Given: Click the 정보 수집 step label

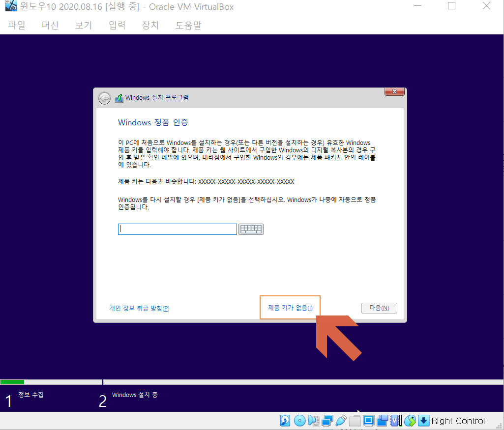Looking at the screenshot, I should coord(31,395).
